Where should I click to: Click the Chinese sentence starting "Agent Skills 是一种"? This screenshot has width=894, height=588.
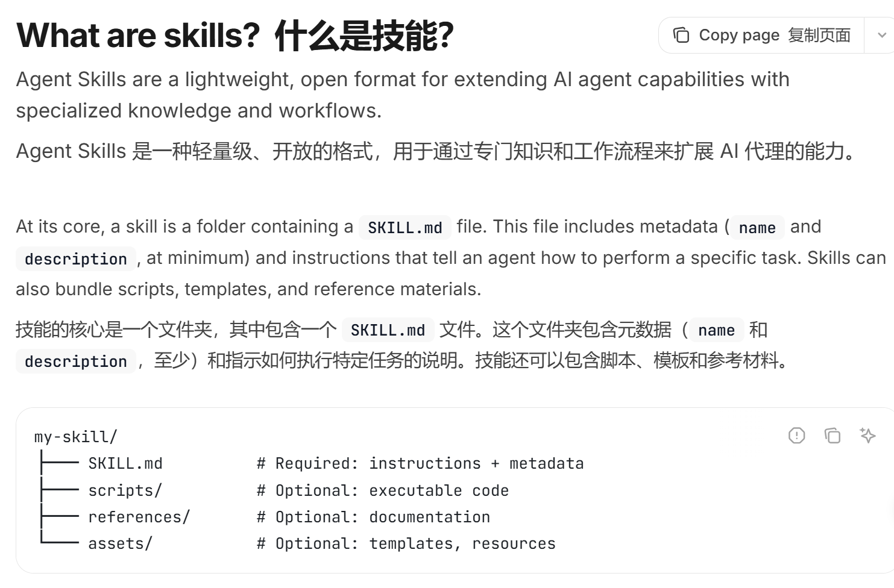(x=436, y=151)
